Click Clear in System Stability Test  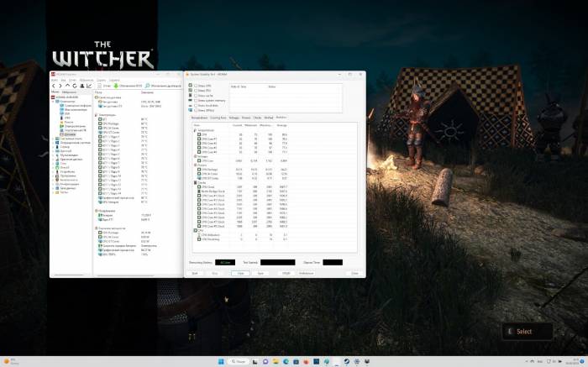(x=240, y=273)
